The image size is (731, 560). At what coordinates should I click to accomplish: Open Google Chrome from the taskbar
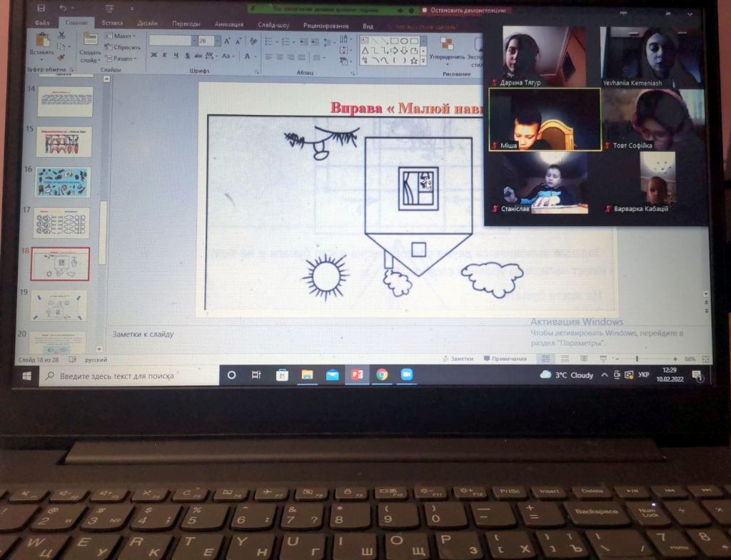click(382, 375)
